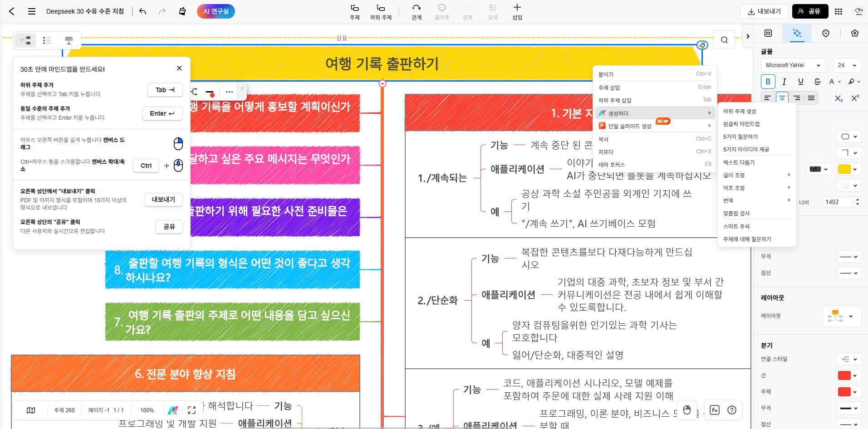This screenshot has width=868, height=429.
Task: Switch to outline view mode icon
Action: pyautogui.click(x=47, y=40)
